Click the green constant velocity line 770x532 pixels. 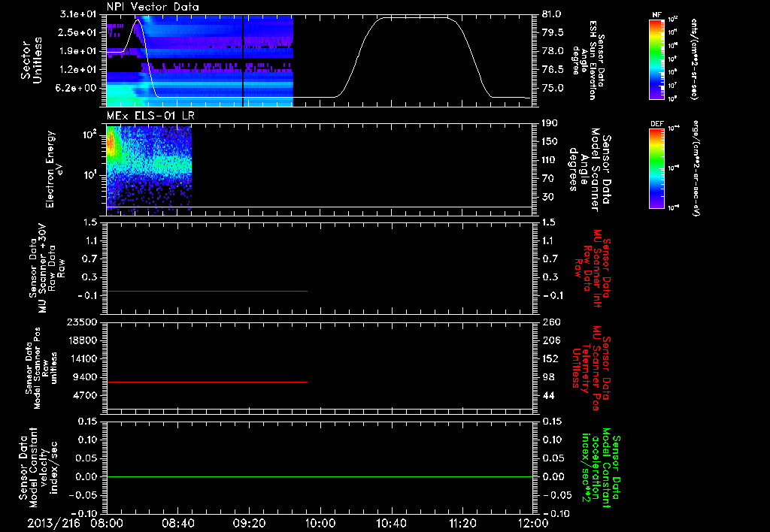(320, 476)
